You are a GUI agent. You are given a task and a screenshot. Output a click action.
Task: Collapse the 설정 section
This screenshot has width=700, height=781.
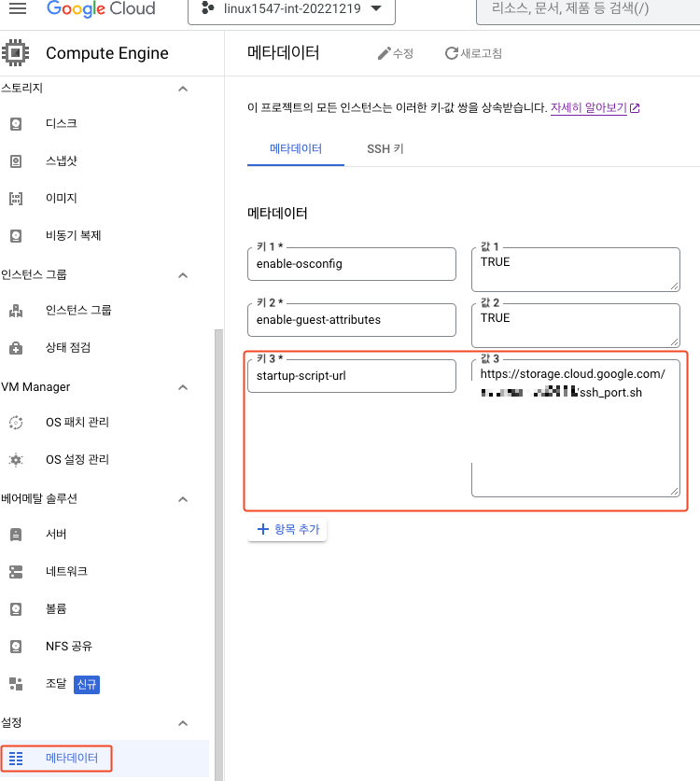tap(183, 723)
